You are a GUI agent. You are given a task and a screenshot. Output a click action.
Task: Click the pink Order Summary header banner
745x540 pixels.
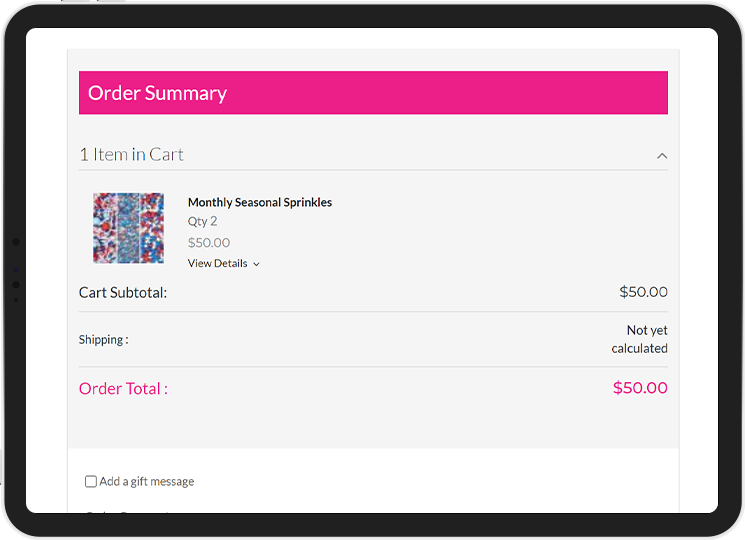point(373,93)
